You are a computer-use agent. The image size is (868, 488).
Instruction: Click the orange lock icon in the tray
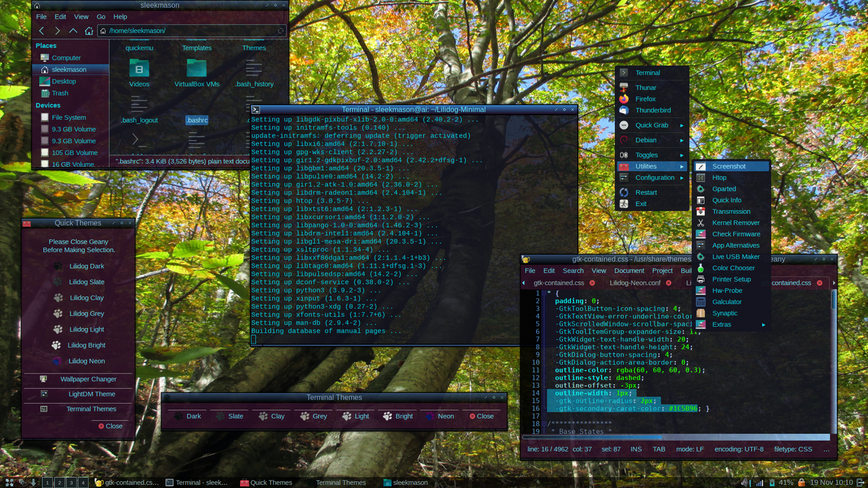pyautogui.click(x=802, y=483)
